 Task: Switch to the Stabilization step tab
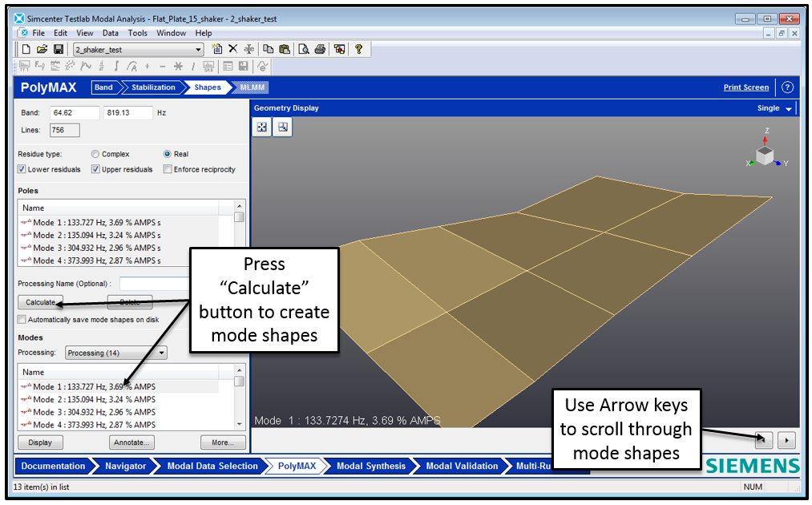click(x=153, y=87)
